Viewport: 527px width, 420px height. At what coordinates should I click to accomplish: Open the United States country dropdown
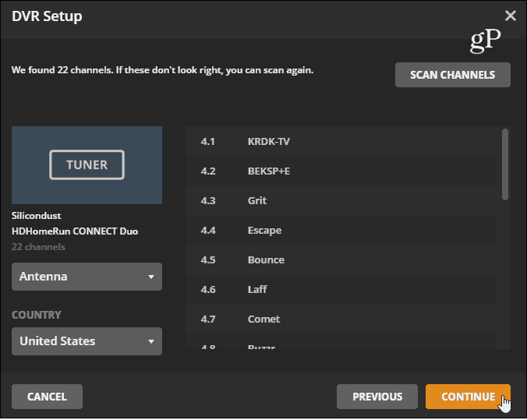click(87, 341)
